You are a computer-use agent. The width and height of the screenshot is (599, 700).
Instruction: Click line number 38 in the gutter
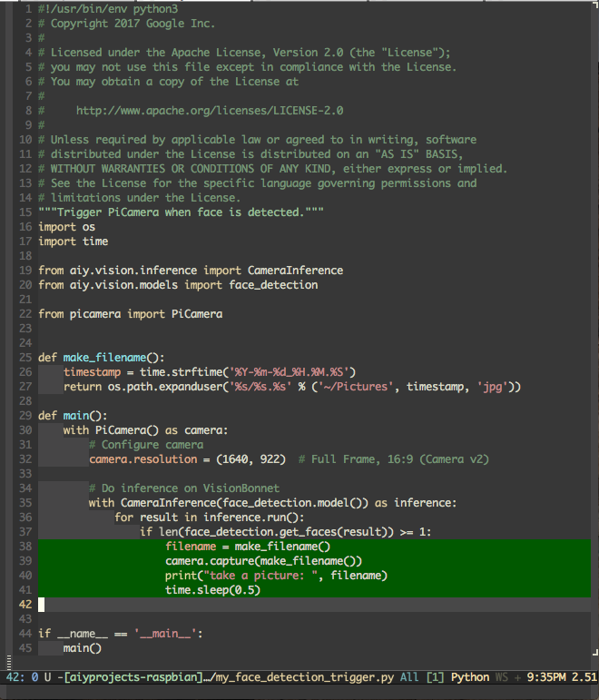click(x=25, y=547)
